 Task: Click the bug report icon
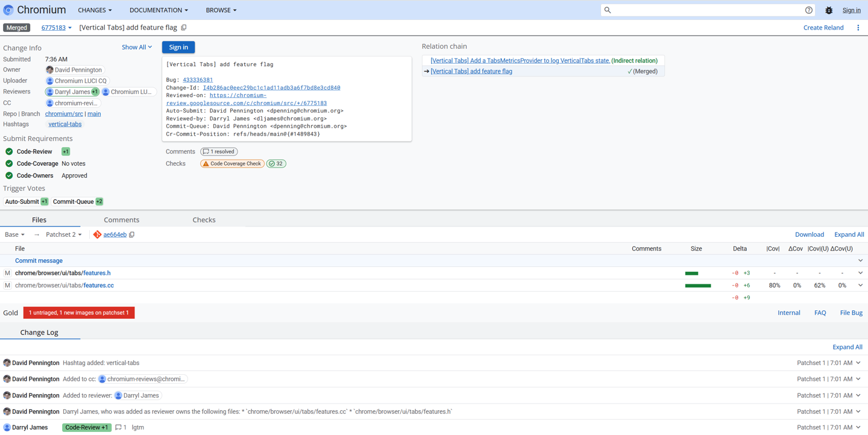[829, 10]
